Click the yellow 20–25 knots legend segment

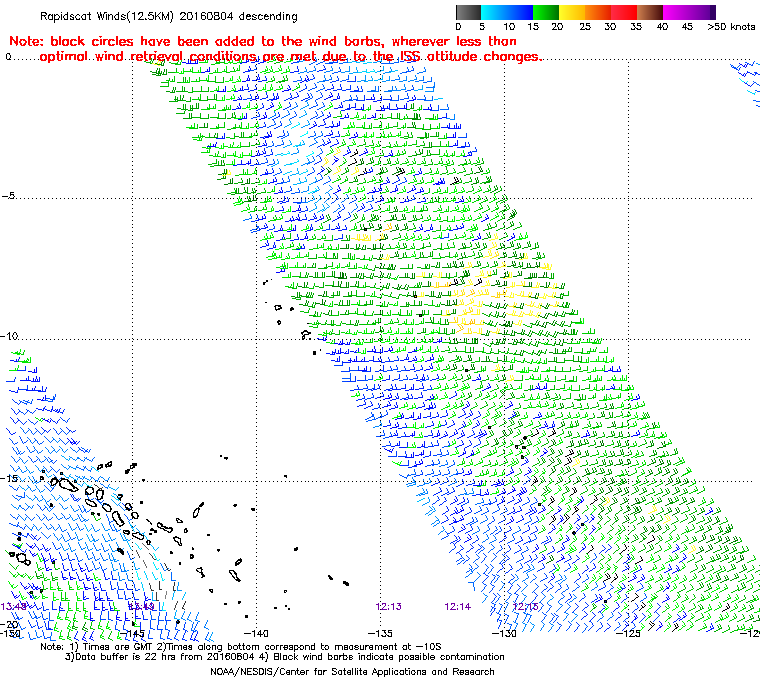click(x=572, y=12)
